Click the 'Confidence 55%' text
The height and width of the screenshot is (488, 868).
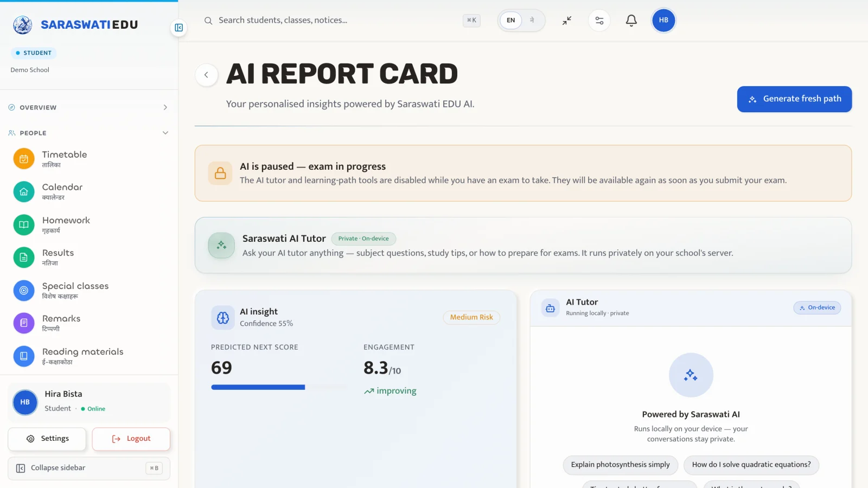coord(266,324)
